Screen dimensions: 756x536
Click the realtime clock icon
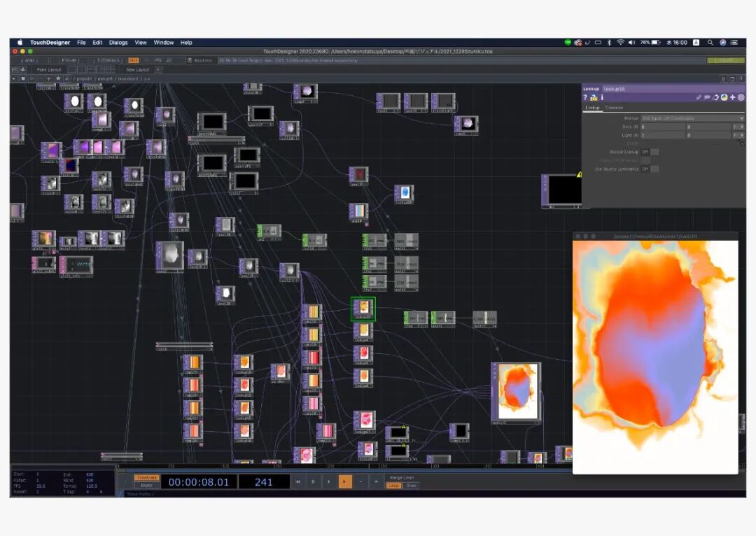[x=190, y=60]
